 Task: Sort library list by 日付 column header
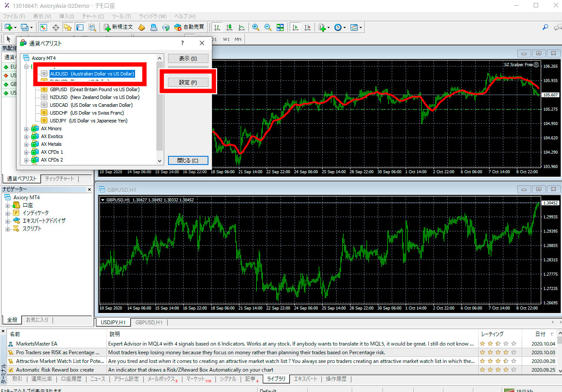tap(540, 334)
